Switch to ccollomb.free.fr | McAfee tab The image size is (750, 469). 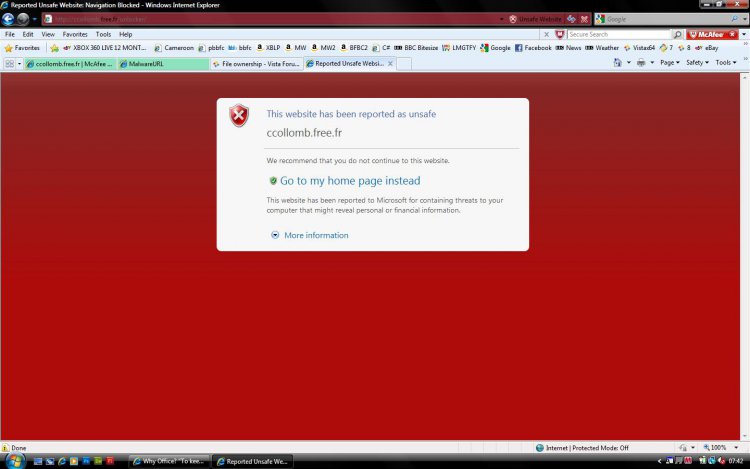[x=70, y=64]
